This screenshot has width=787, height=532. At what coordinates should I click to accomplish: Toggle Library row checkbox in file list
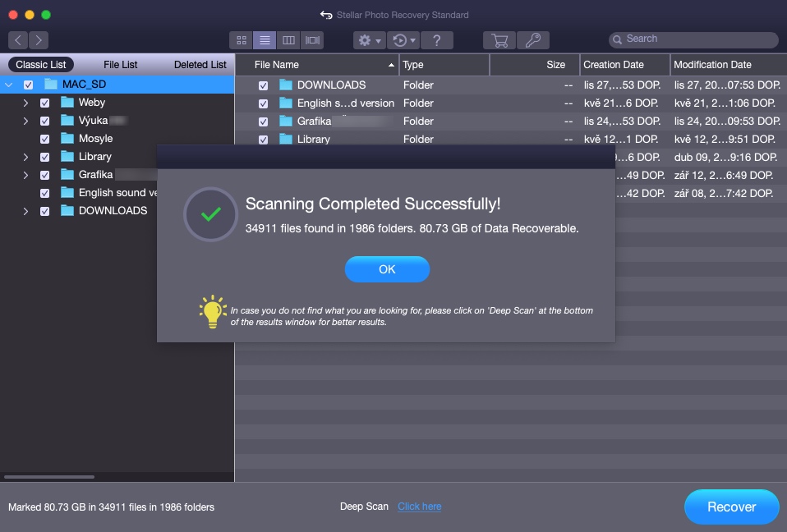[263, 140]
